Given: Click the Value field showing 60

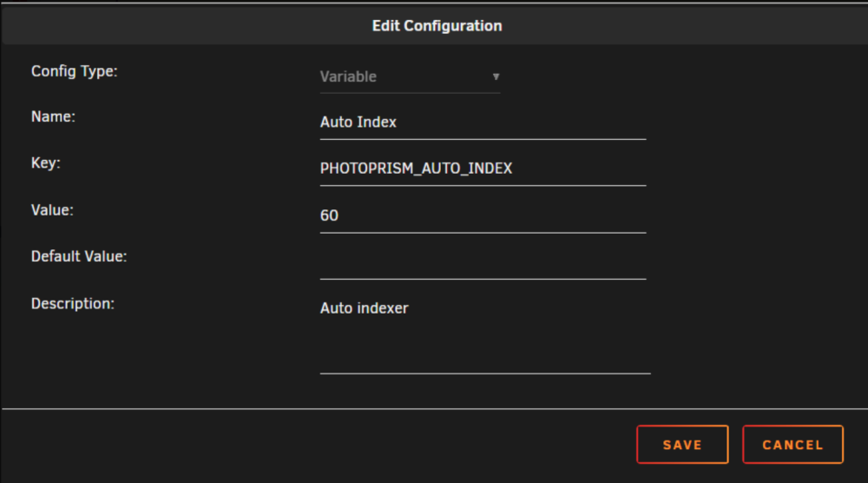Looking at the screenshot, I should [x=483, y=215].
